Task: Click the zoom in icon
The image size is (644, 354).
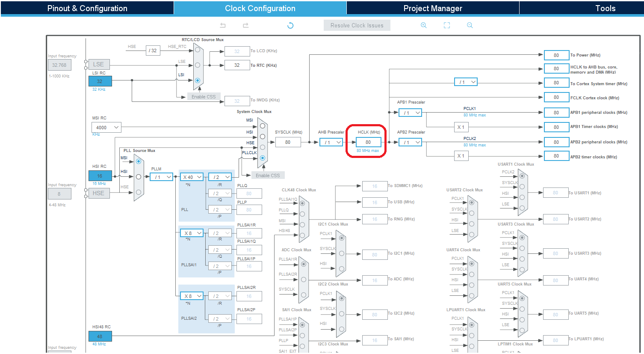Action: pos(424,25)
